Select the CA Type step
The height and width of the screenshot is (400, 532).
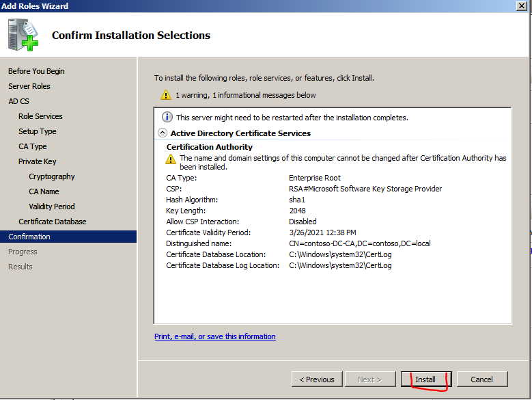tap(33, 146)
